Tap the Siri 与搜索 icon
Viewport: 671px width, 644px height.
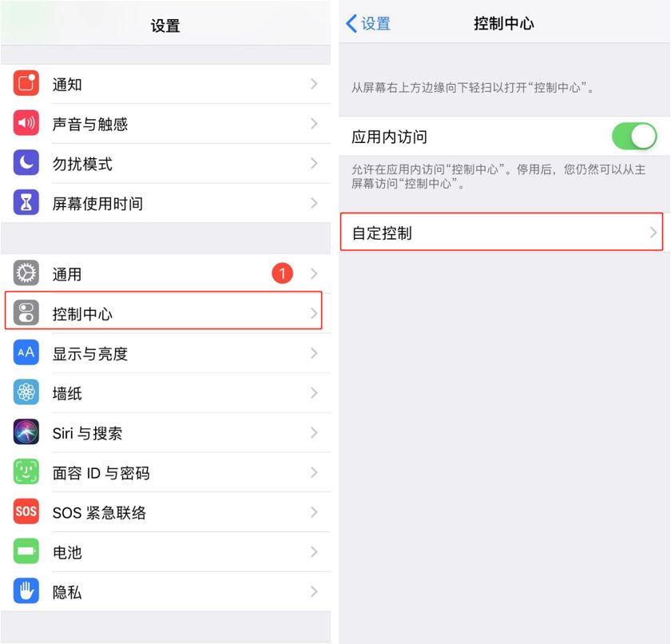(26, 432)
